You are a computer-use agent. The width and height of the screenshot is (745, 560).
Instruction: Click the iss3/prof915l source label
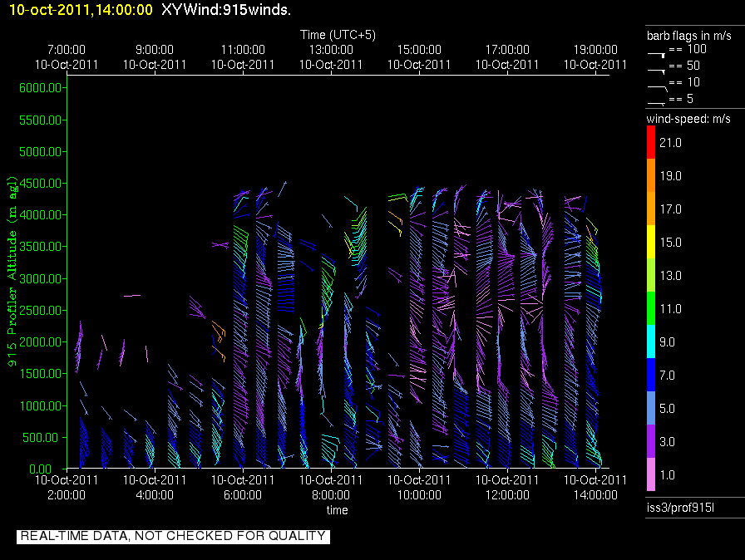[680, 508]
